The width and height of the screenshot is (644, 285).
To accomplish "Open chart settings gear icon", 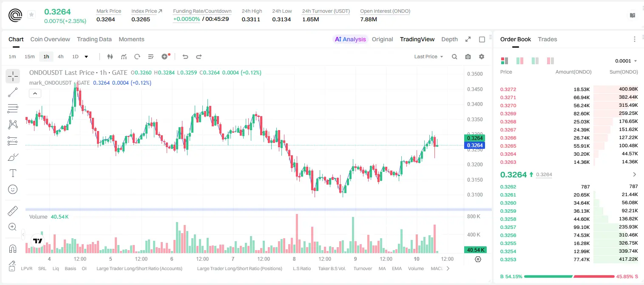I will pyautogui.click(x=482, y=57).
